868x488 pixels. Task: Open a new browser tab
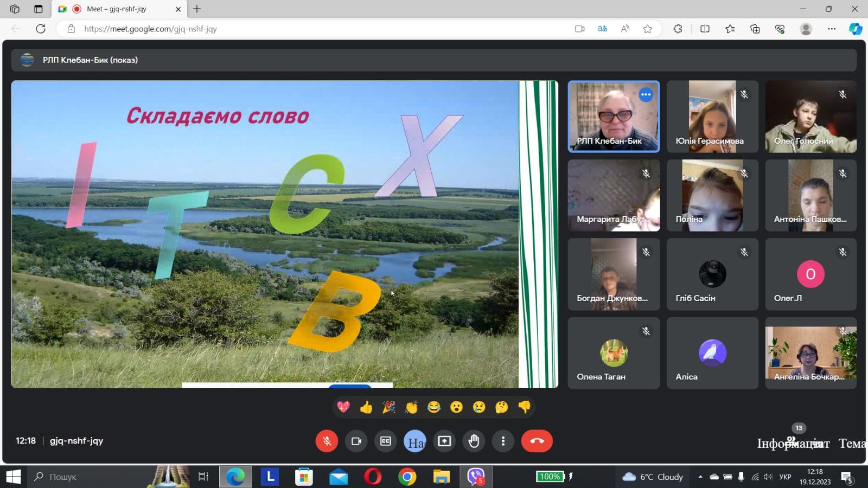click(x=197, y=9)
